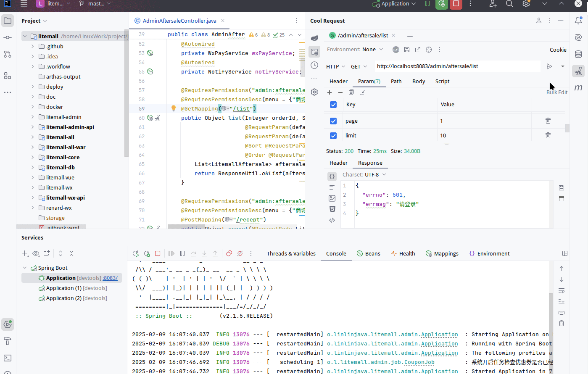Delete the page parameter row
588x374 pixels.
[548, 121]
